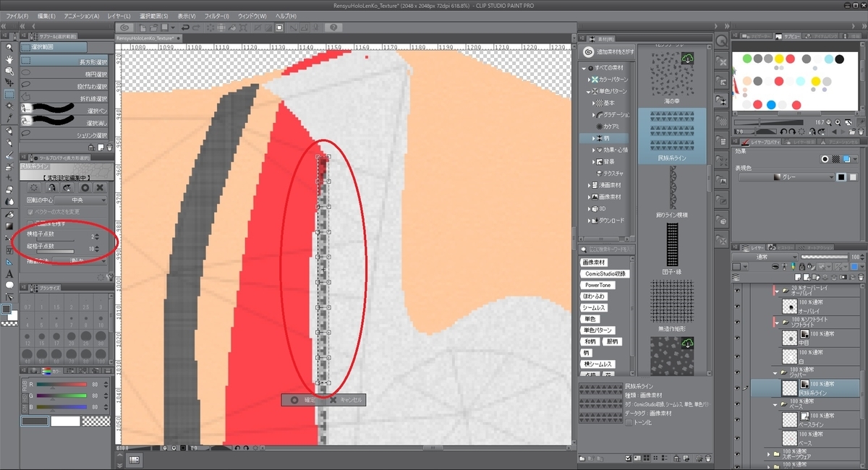
Task: Click the mesh reset icon in tool property
Action: tap(35, 187)
